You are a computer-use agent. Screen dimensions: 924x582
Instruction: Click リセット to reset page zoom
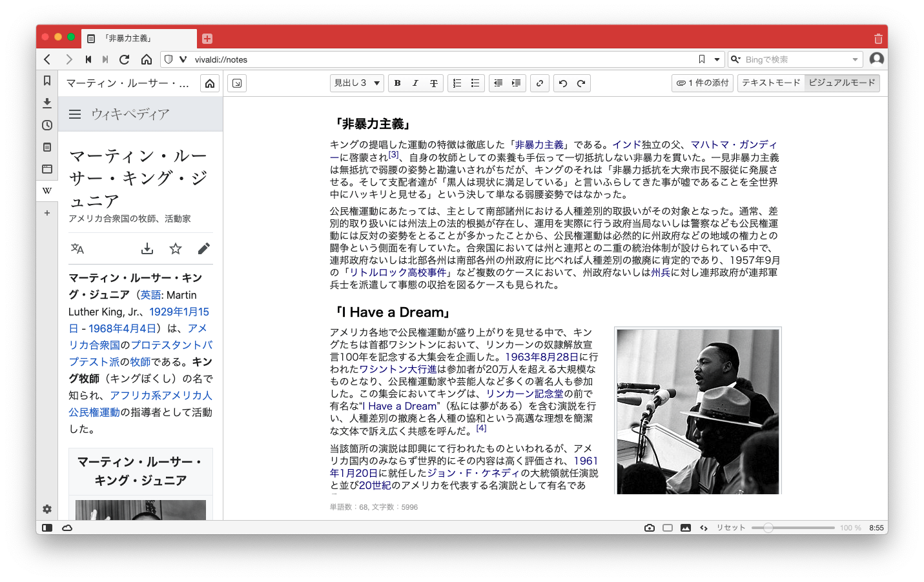pyautogui.click(x=730, y=527)
